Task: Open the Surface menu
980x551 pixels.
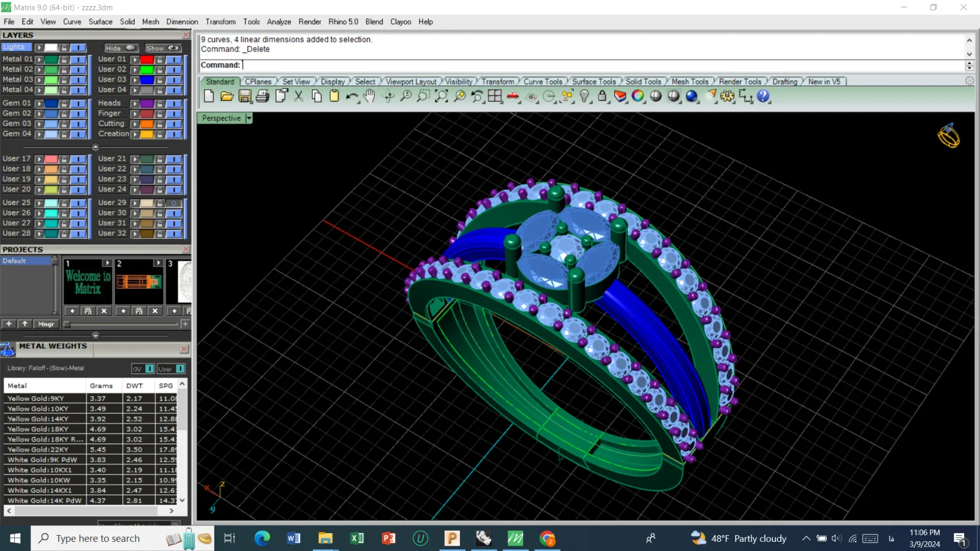Action: [100, 21]
